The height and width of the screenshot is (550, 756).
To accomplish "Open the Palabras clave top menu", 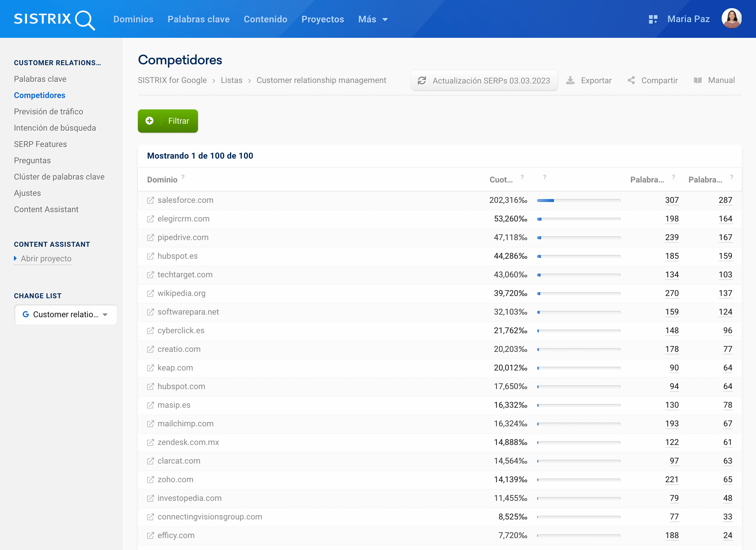I will click(198, 19).
